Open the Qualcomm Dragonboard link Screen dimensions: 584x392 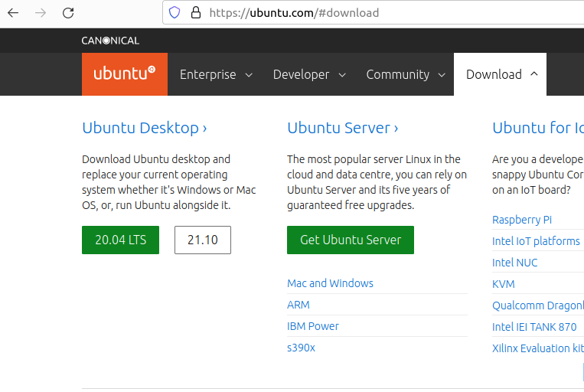tap(538, 305)
